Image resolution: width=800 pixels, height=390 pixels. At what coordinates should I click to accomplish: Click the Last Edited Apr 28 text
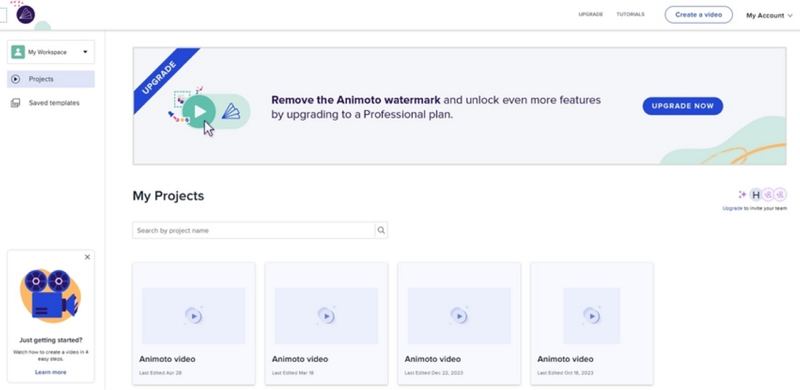[x=160, y=373]
